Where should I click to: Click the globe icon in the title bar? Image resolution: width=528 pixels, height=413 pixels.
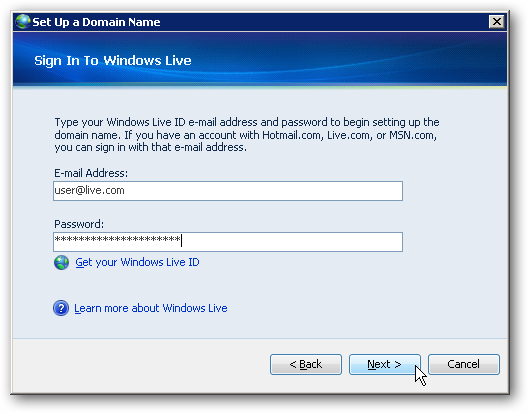click(x=23, y=22)
